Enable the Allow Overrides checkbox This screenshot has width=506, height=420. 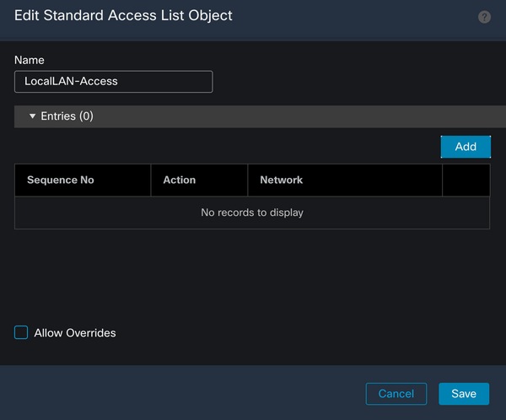22,332
